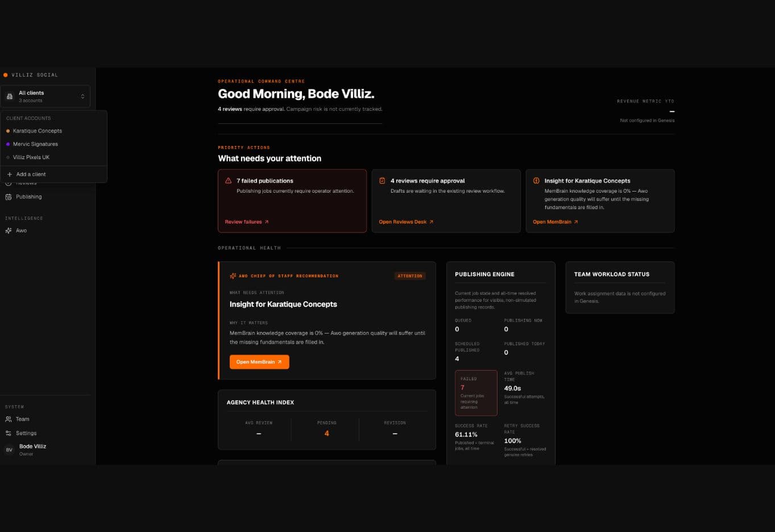The height and width of the screenshot is (532, 775).
Task: Click the 7 failed publications heading
Action: 265,181
